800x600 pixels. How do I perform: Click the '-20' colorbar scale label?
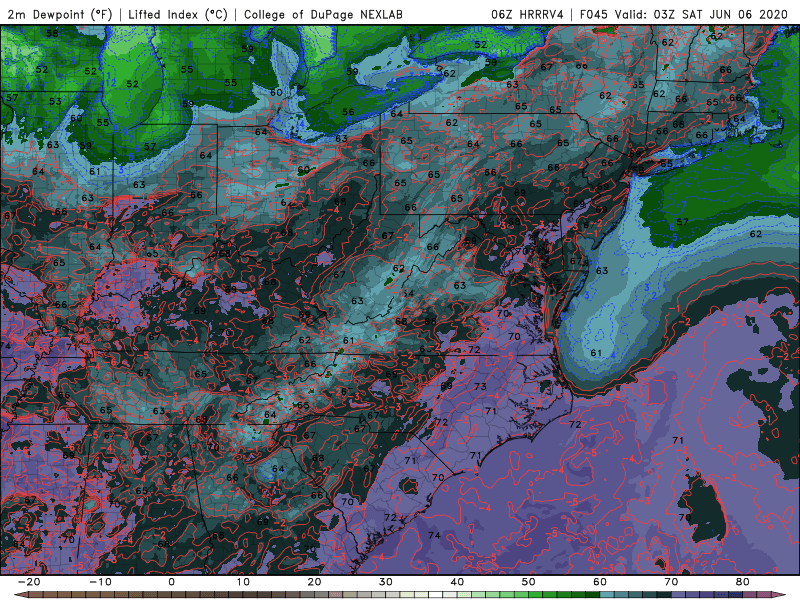coord(29,582)
